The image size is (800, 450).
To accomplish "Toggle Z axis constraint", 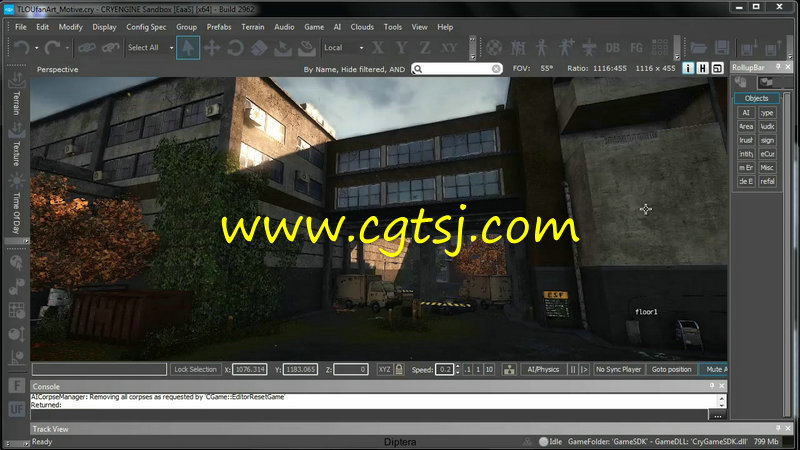I will point(424,48).
